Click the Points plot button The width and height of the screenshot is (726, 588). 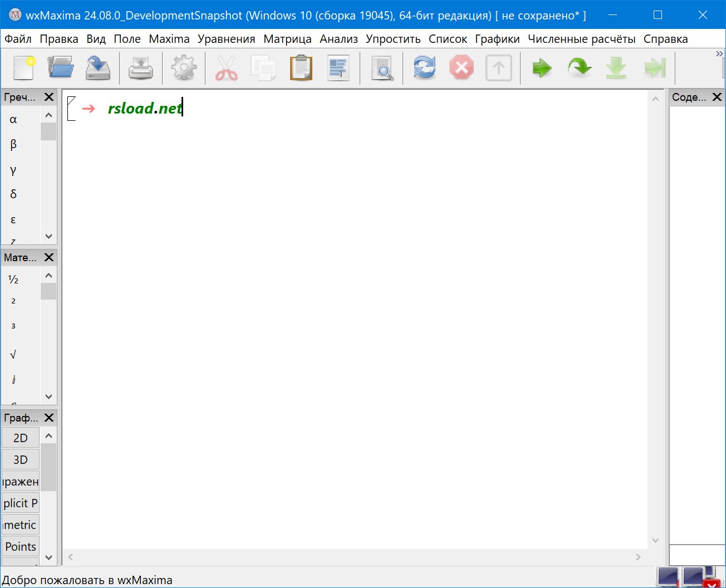coord(21,547)
